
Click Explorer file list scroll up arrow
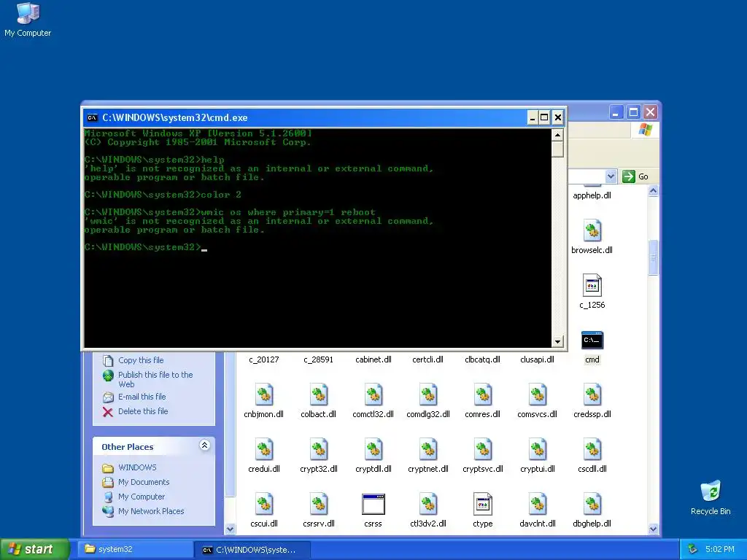click(x=653, y=191)
